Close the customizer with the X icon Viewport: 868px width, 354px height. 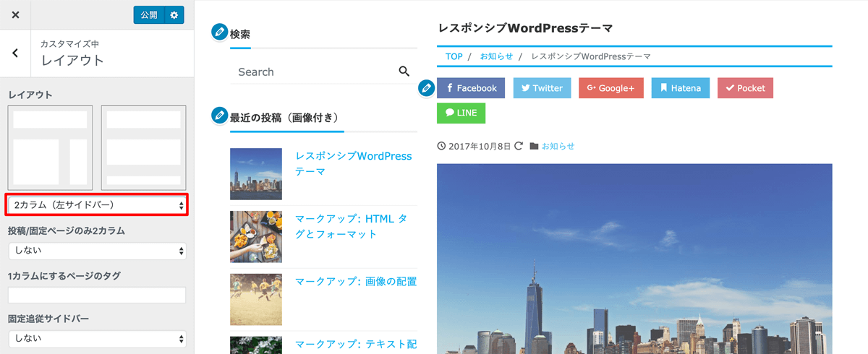pyautogui.click(x=15, y=14)
